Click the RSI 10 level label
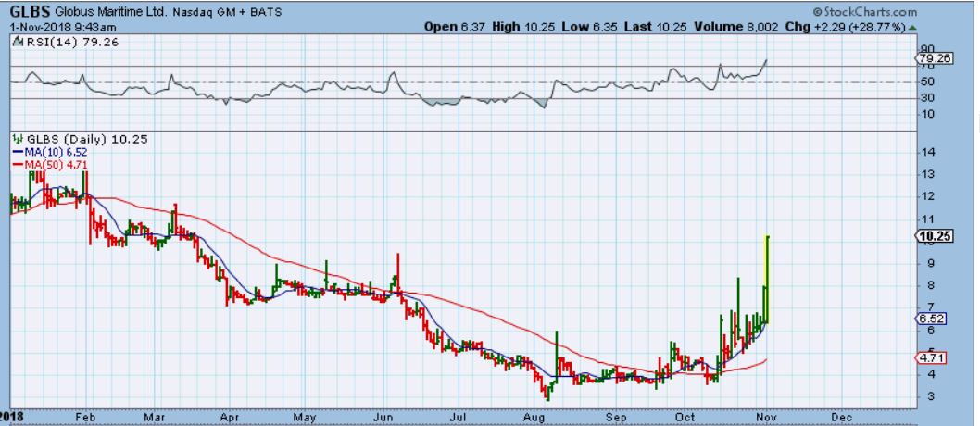The image size is (980, 426). pyautogui.click(x=927, y=114)
